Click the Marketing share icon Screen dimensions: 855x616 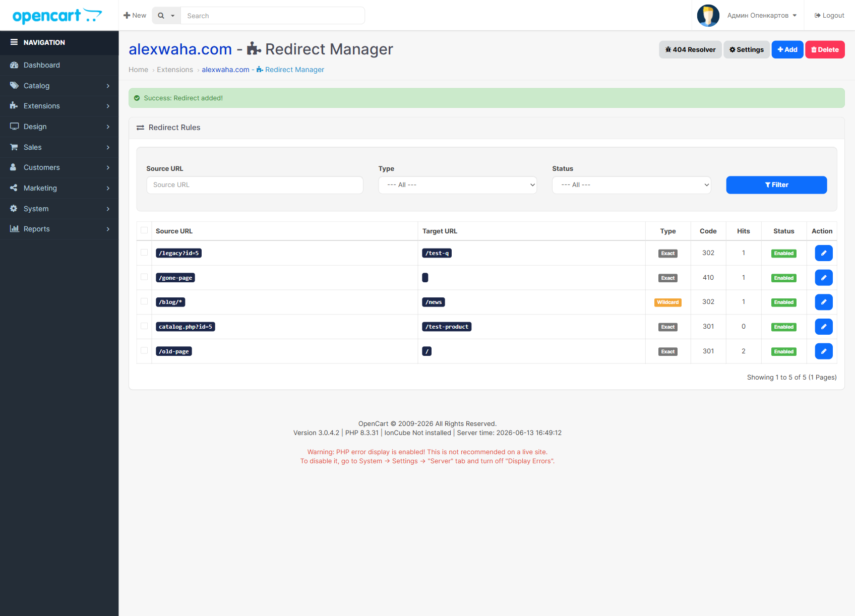[x=14, y=188]
